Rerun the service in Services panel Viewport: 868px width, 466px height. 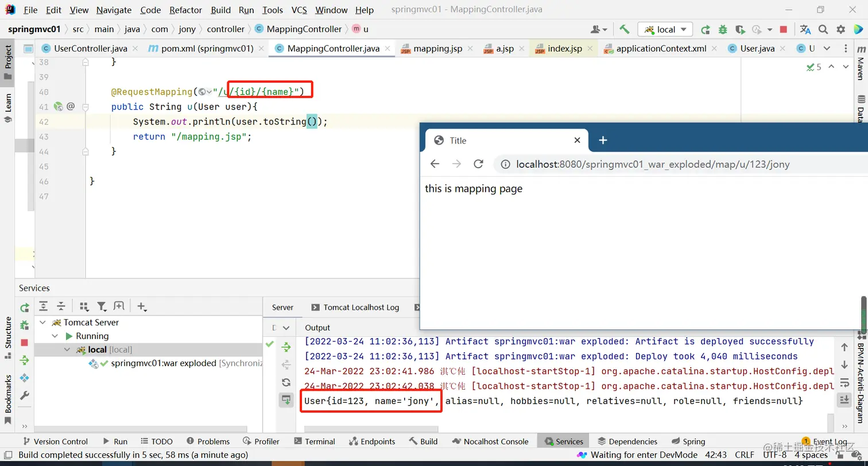tap(24, 308)
